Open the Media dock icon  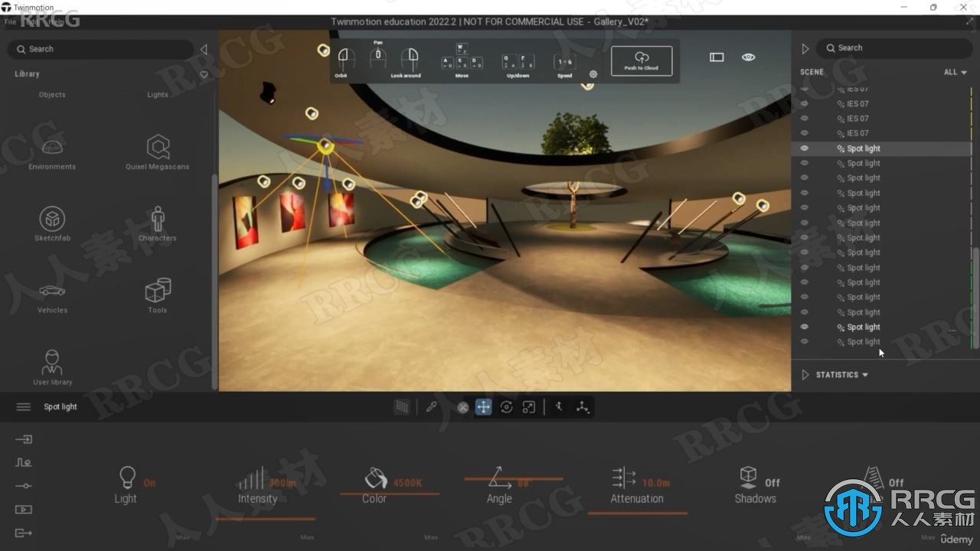click(24, 510)
